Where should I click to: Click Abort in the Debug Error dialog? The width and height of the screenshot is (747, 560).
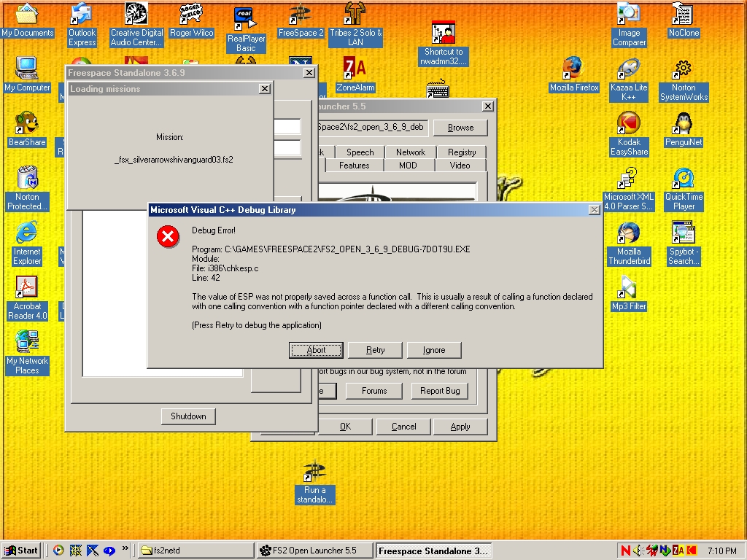tap(316, 350)
